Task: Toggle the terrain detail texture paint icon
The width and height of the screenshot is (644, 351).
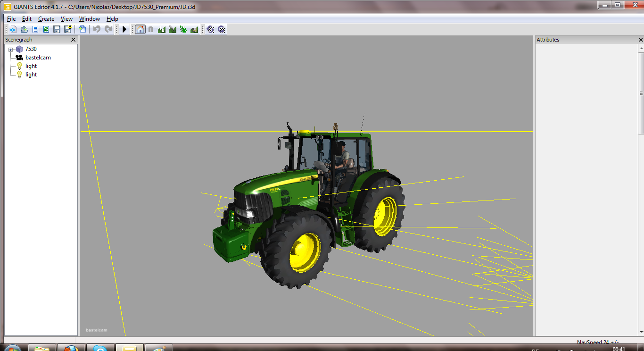Action: 173,29
